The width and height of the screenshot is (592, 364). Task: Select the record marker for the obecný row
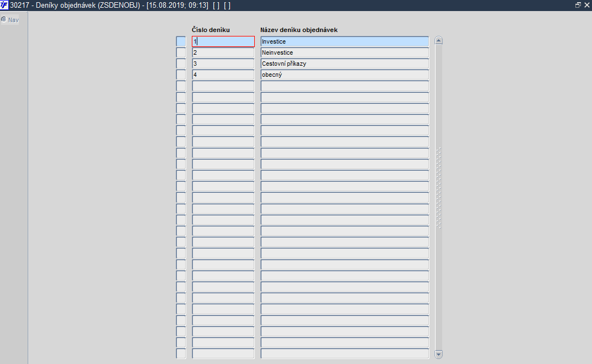coord(181,75)
